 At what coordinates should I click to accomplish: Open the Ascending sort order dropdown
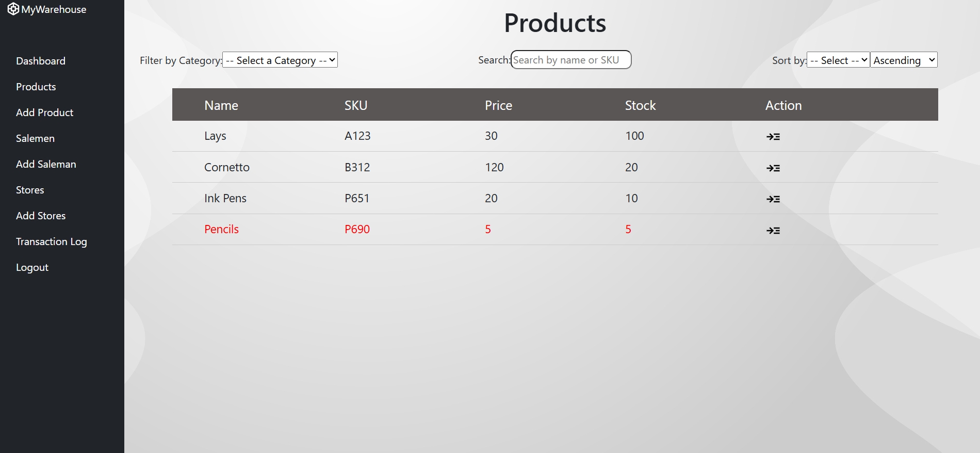pyautogui.click(x=904, y=60)
